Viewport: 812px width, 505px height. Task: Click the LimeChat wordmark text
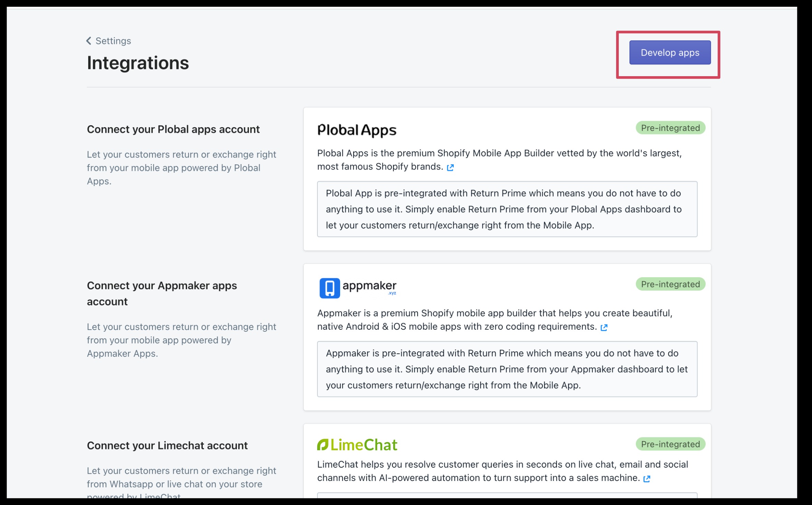click(x=364, y=445)
